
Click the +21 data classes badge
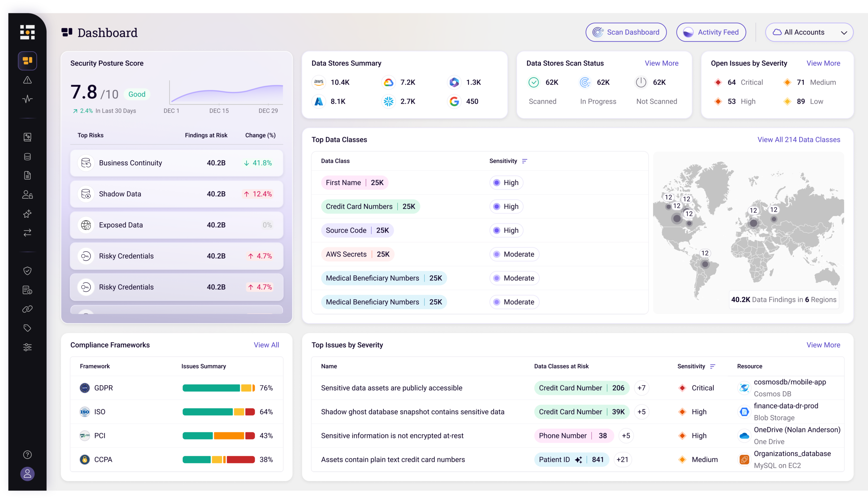click(x=622, y=460)
